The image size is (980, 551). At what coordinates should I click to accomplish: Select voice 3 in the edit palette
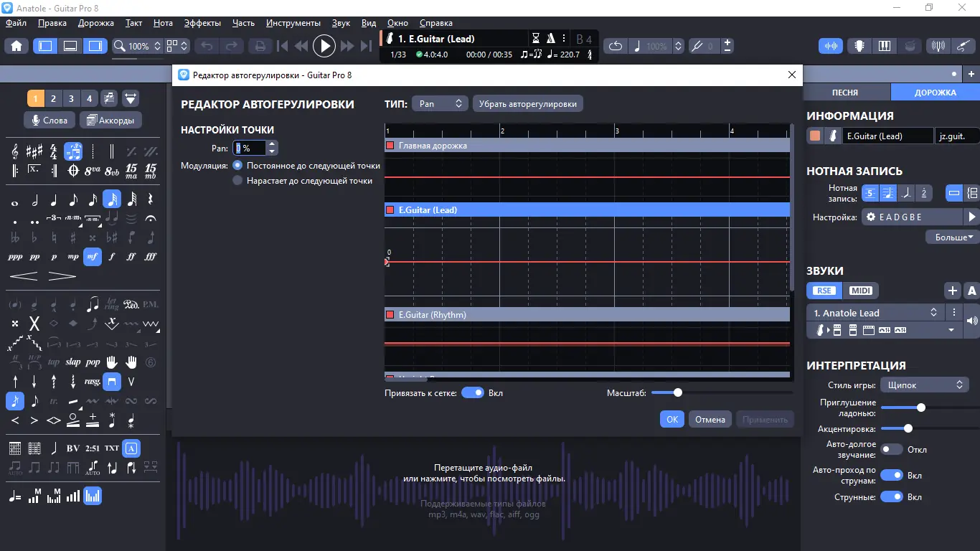[x=71, y=98]
